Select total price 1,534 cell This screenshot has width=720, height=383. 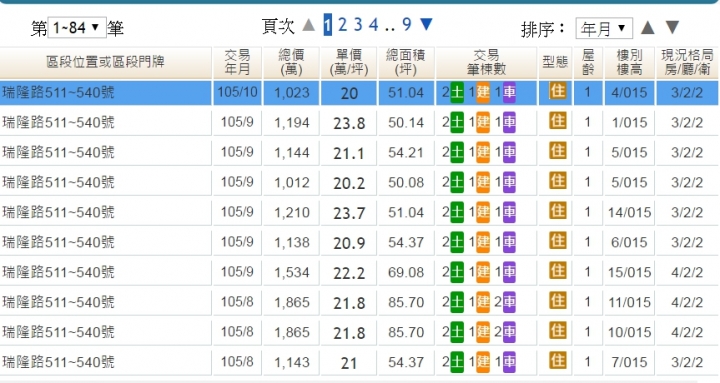[x=292, y=272]
